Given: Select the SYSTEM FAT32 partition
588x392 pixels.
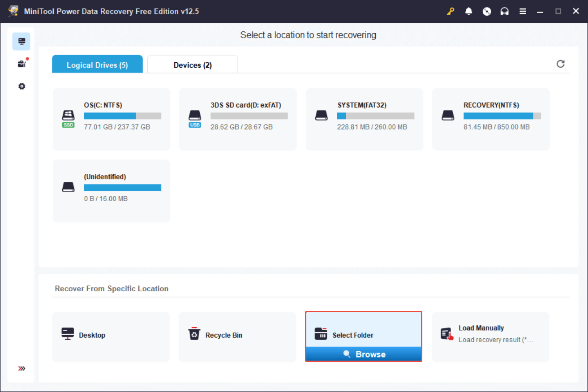Looking at the screenshot, I should [x=365, y=119].
